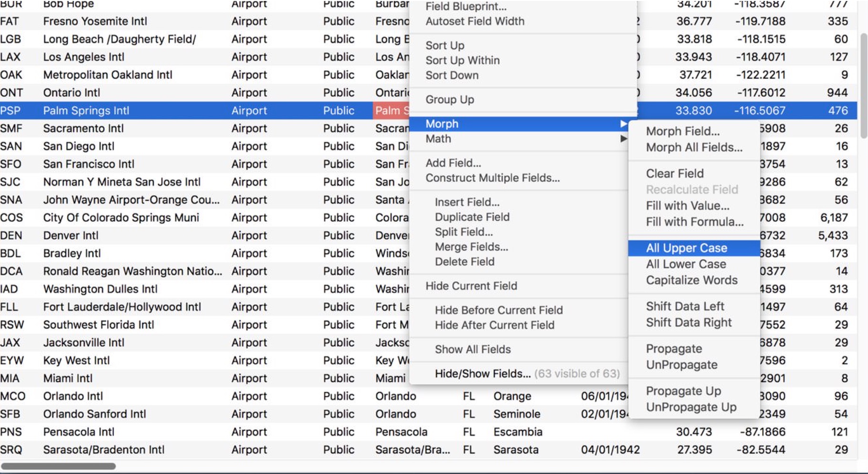
Task: Click Shift Data Right option
Action: (688, 323)
